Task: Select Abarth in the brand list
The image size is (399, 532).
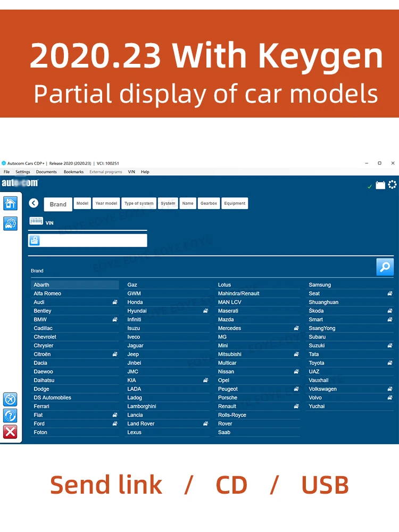Action: point(75,285)
